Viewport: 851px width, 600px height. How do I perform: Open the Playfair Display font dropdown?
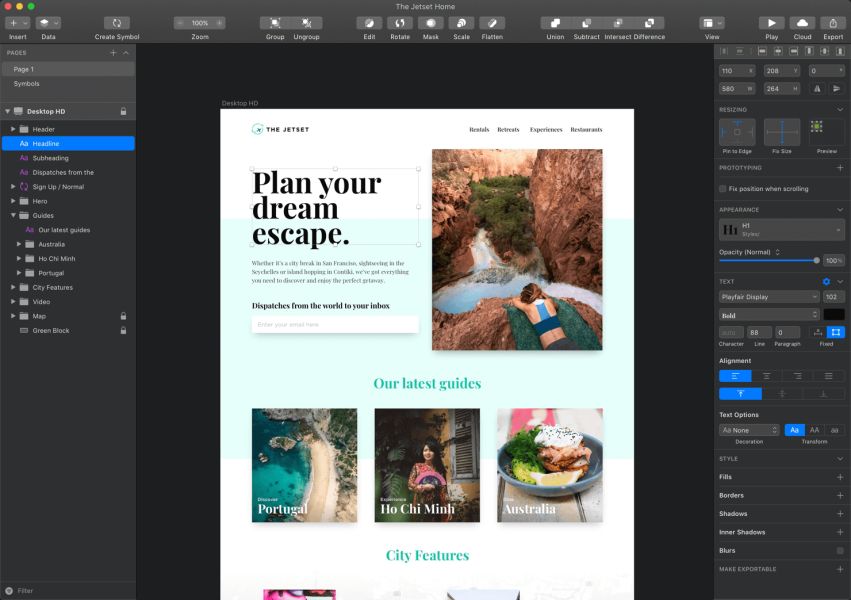coord(768,297)
